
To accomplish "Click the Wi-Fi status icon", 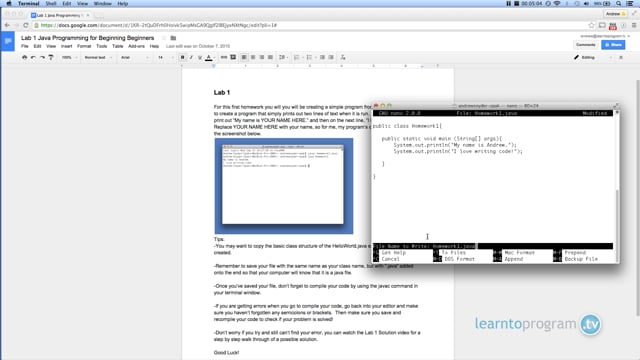I will click(x=557, y=4).
